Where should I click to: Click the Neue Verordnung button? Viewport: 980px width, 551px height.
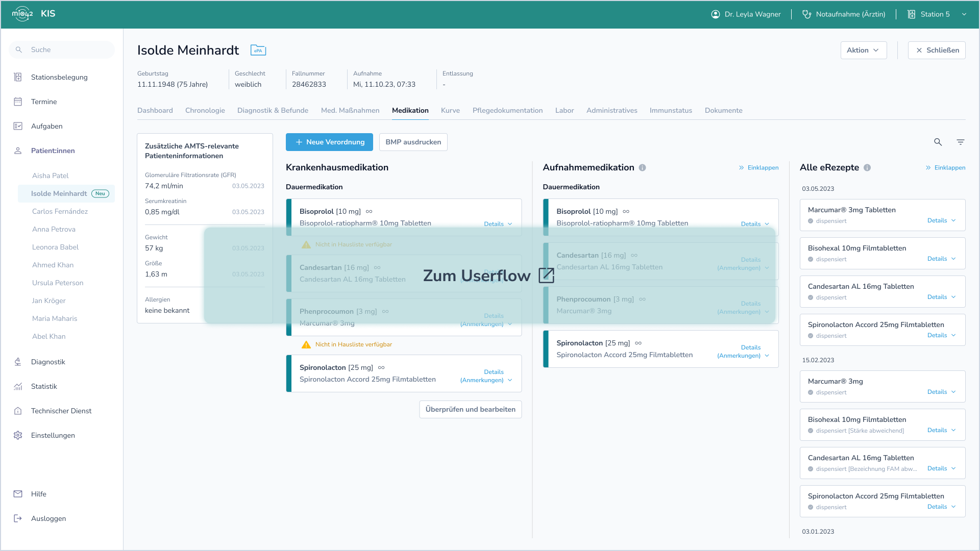(329, 142)
